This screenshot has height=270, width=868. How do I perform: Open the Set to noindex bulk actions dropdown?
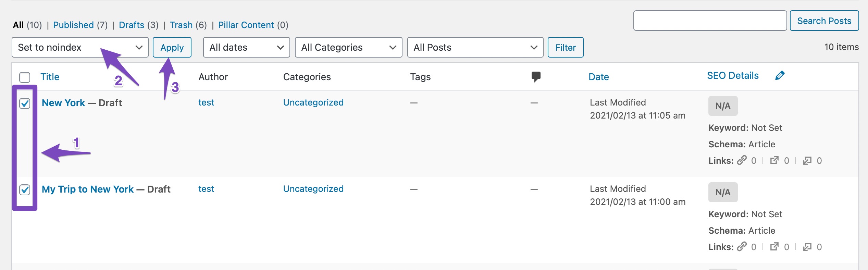click(80, 47)
